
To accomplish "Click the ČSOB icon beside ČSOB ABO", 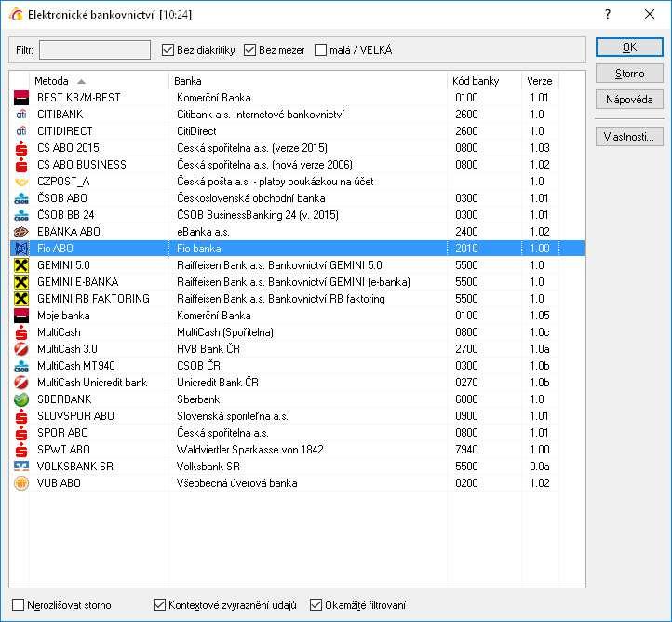I will click(21, 198).
